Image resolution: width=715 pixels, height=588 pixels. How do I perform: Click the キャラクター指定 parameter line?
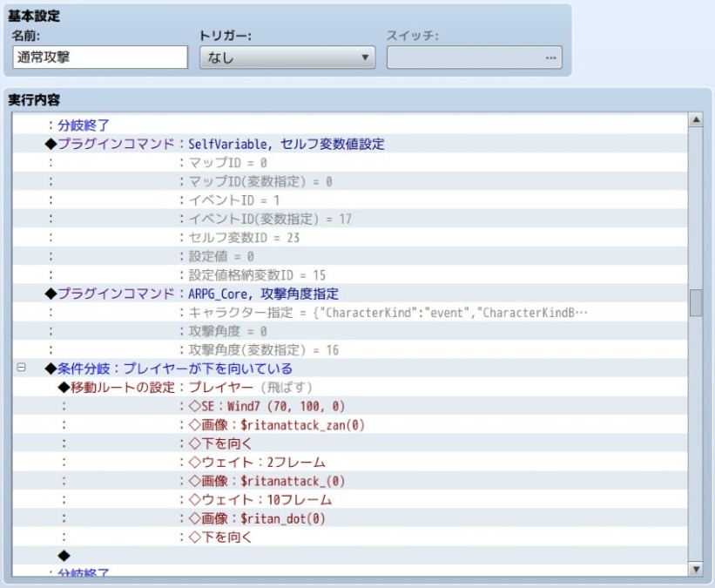[383, 312]
